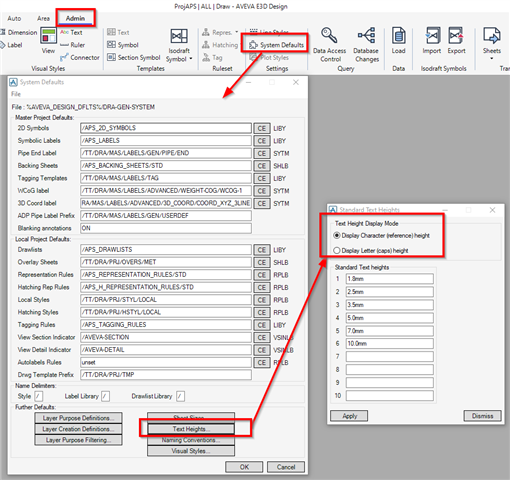
Task: Open Data Access Control
Action: [329, 45]
